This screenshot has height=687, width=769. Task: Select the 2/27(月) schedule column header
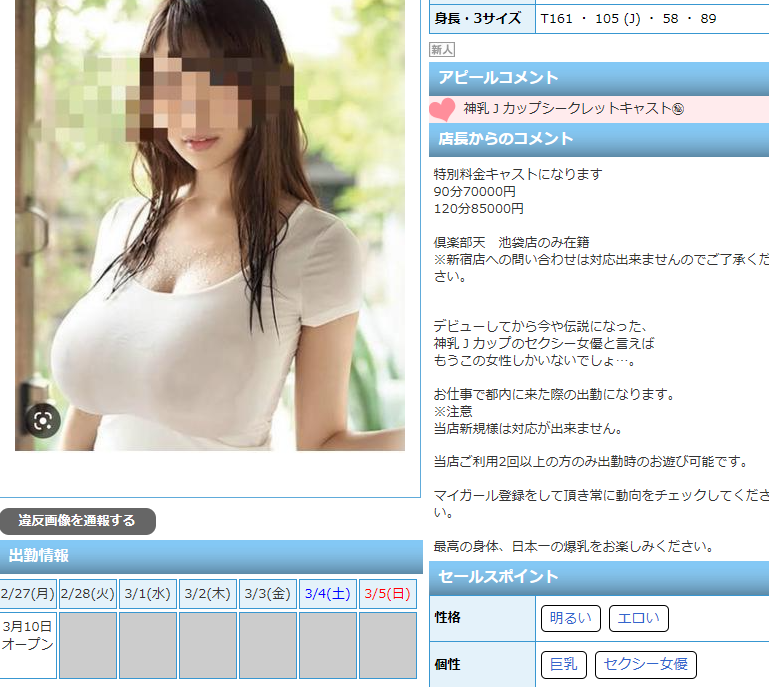click(x=28, y=594)
